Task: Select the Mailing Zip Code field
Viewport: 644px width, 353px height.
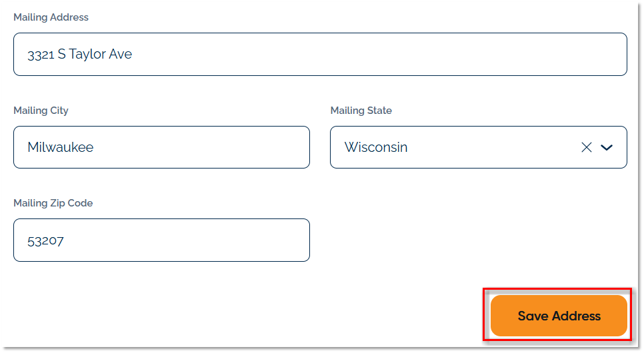Action: tap(161, 240)
